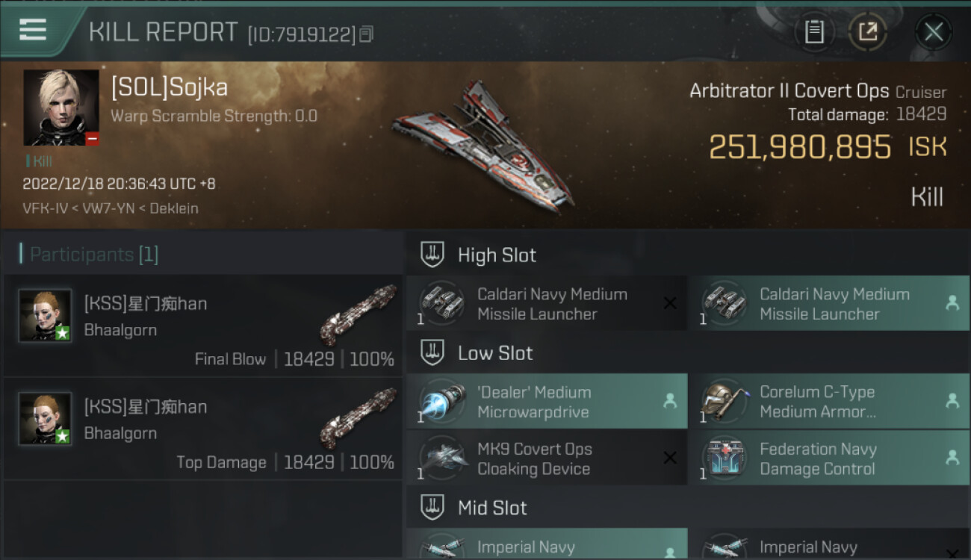Open the Top Damage participant portrait

tap(45, 418)
